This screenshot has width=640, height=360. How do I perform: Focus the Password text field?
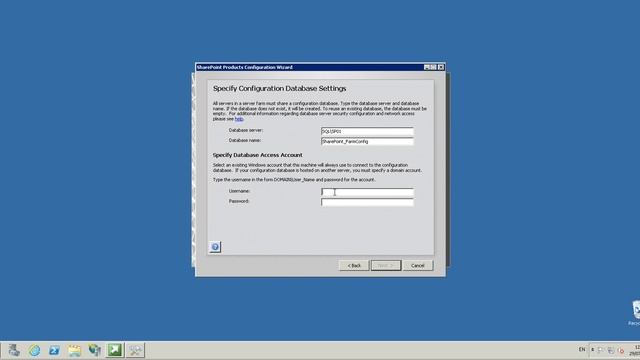point(367,202)
